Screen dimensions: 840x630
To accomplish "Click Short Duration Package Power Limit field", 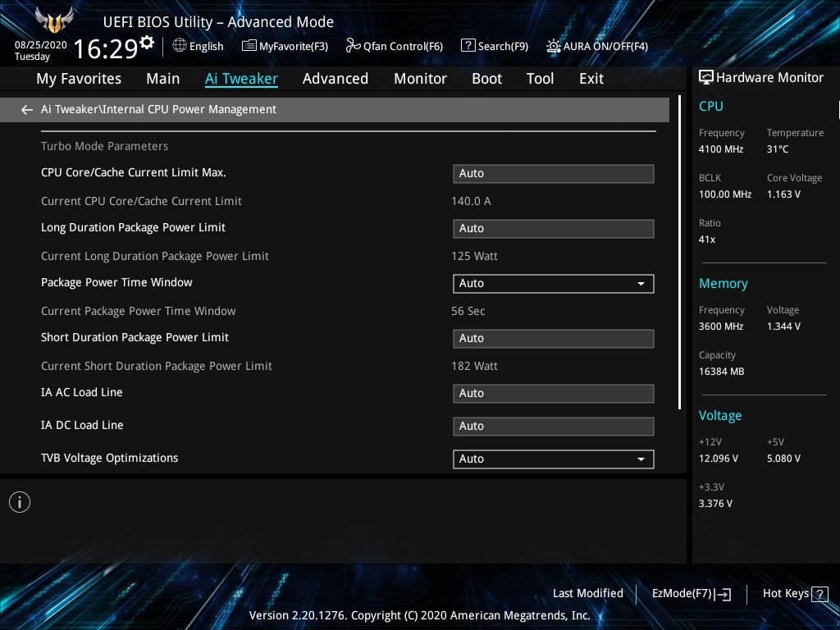I will click(x=554, y=339).
